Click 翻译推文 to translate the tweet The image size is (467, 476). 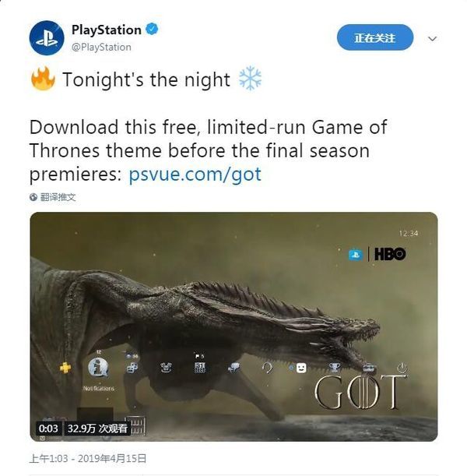click(x=58, y=197)
